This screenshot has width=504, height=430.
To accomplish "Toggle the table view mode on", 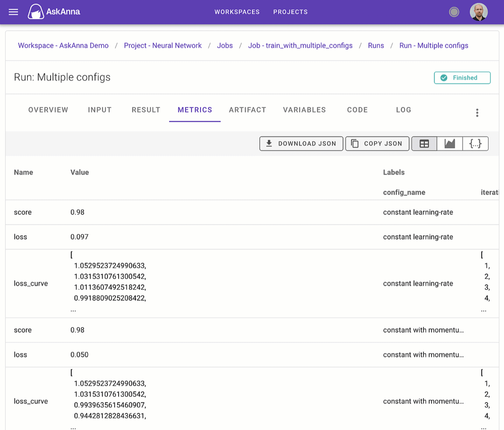I will [424, 143].
